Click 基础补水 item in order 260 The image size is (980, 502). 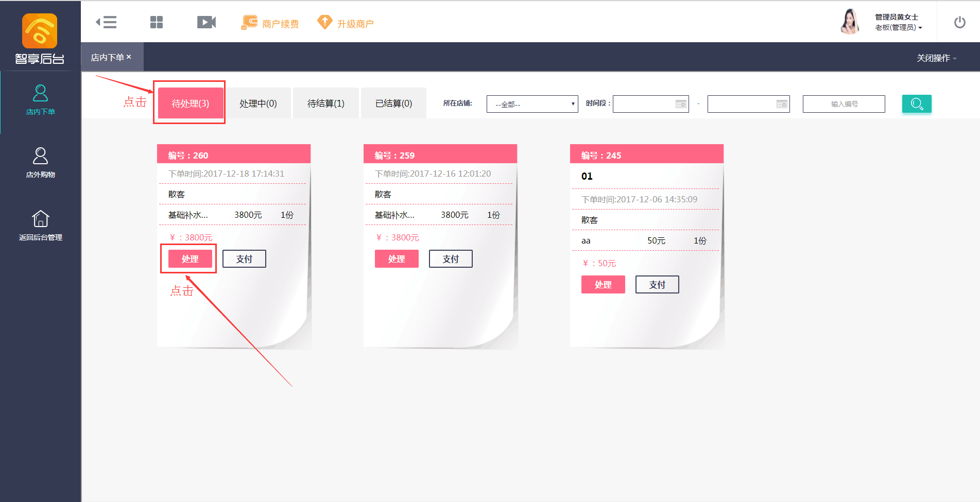(188, 215)
